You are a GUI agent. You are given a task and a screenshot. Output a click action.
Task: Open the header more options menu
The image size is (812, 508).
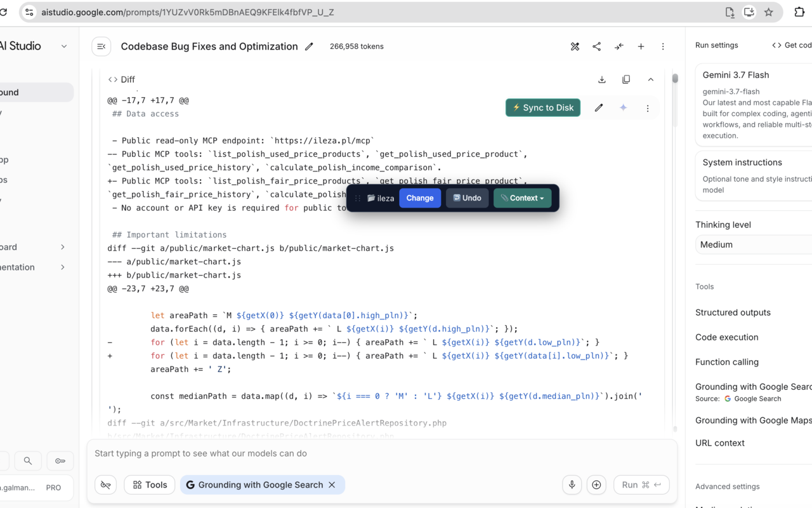(x=663, y=46)
